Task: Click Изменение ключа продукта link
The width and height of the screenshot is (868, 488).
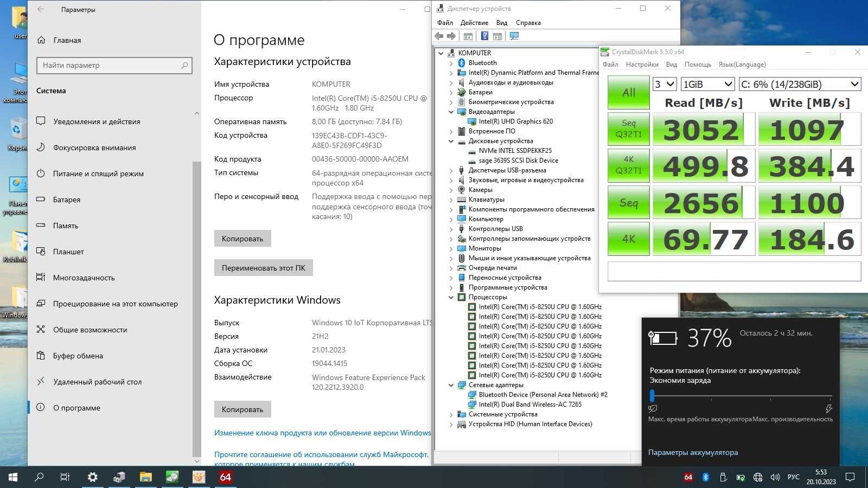Action: 323,433
